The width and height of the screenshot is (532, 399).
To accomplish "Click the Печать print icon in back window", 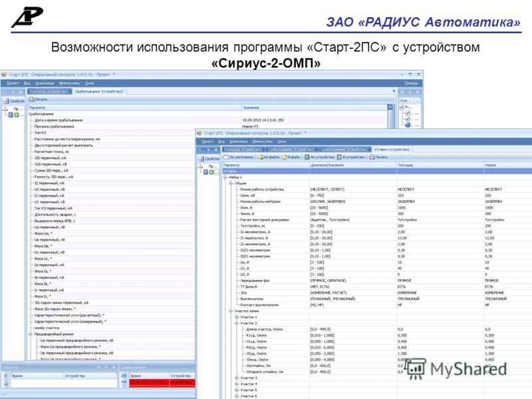I will pos(31,99).
